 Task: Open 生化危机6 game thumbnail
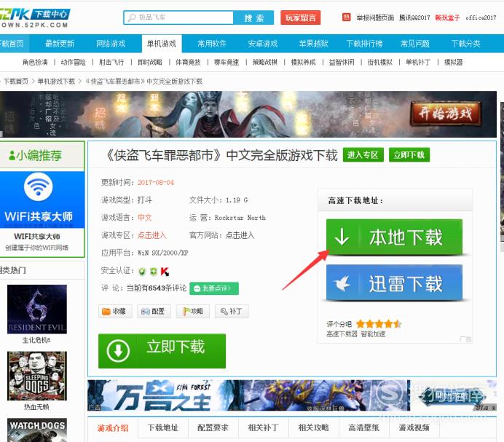click(x=37, y=309)
